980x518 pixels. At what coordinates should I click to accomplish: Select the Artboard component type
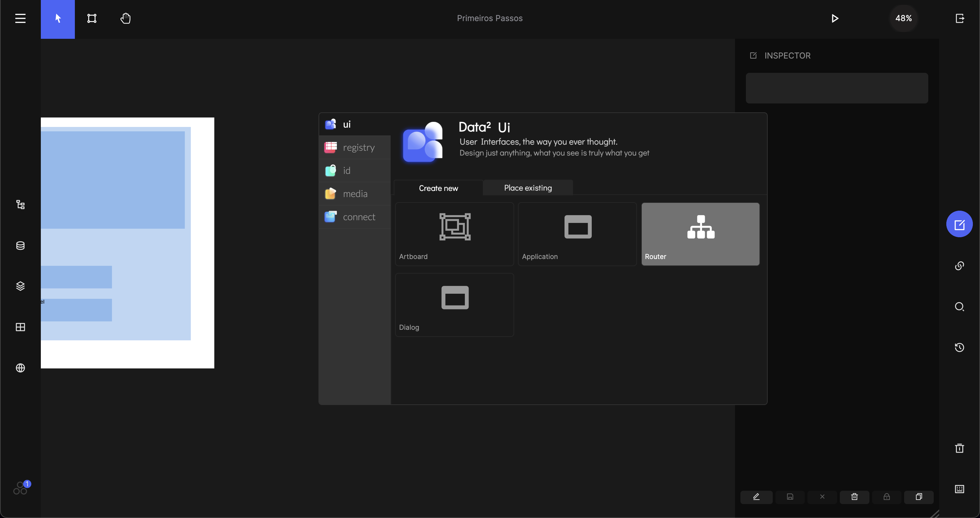454,233
